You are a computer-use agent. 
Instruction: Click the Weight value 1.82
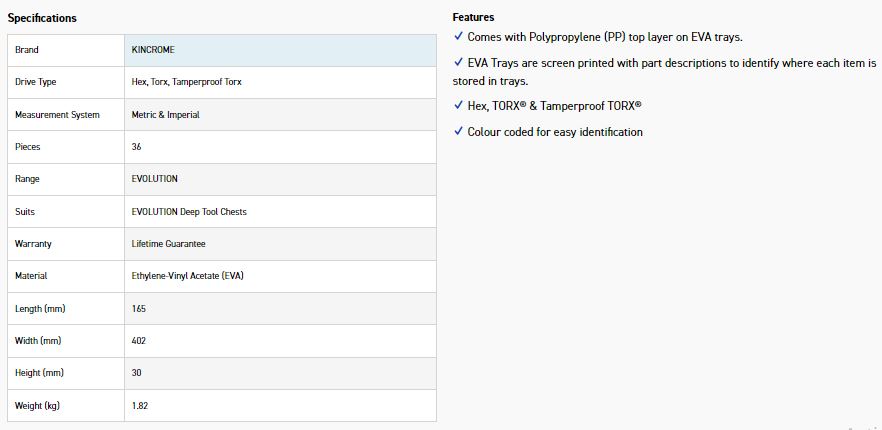click(140, 405)
